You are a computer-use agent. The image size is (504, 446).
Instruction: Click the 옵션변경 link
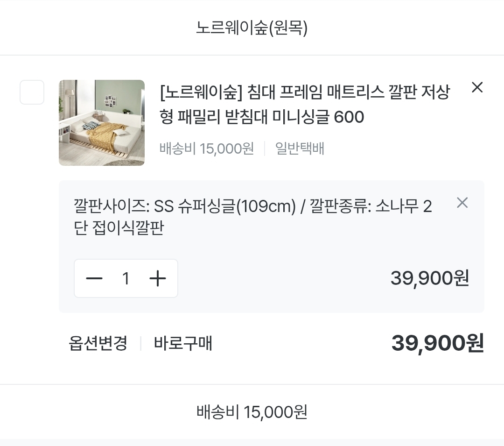pos(98,344)
